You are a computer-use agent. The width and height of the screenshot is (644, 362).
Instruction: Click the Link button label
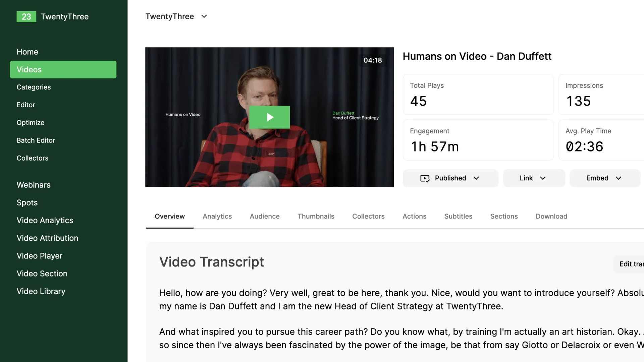[526, 178]
